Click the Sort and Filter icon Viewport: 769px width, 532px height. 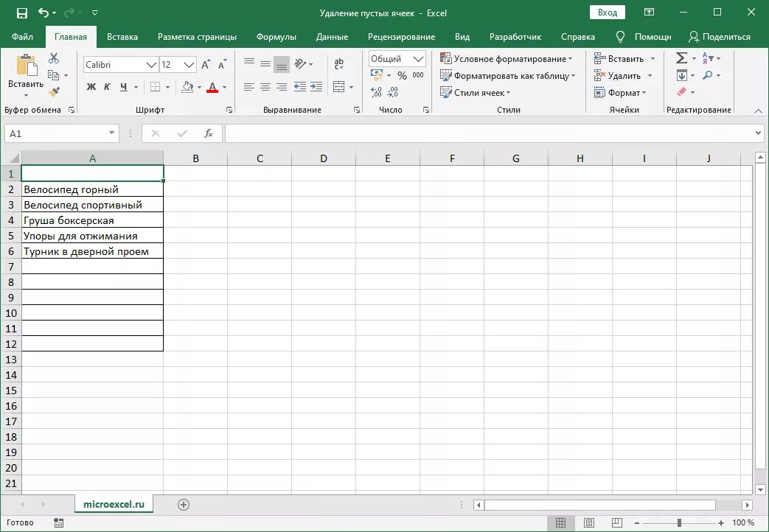[707, 58]
